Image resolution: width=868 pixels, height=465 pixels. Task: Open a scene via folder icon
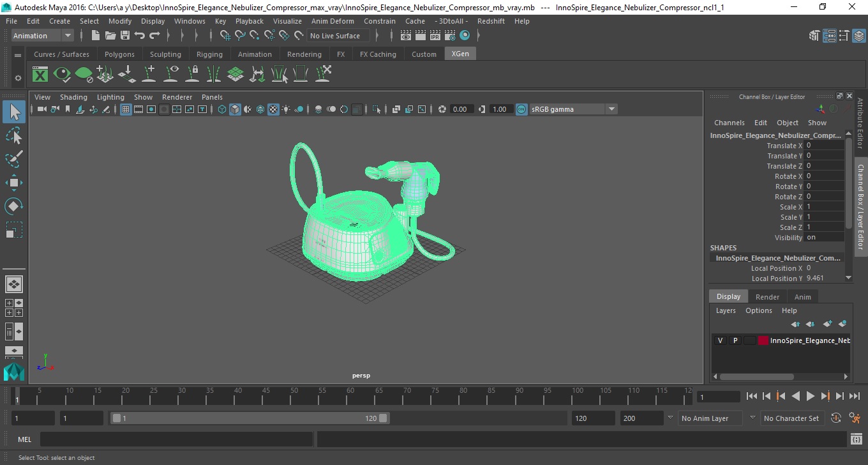point(110,36)
